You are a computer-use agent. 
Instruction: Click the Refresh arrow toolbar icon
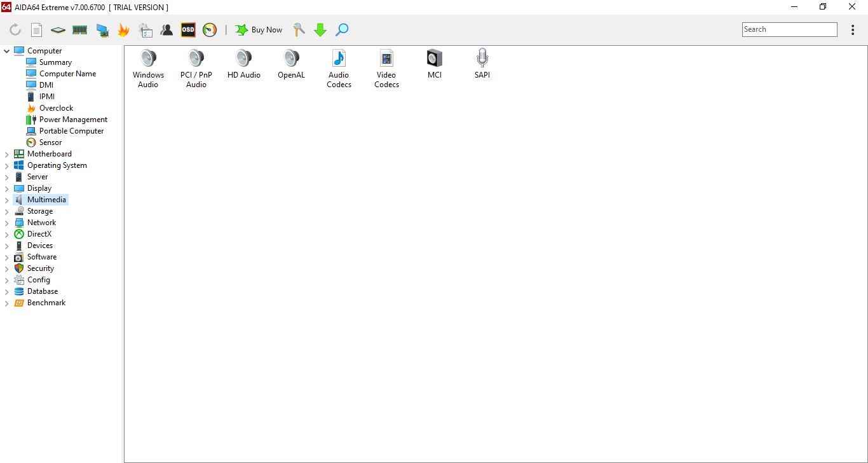coord(15,30)
